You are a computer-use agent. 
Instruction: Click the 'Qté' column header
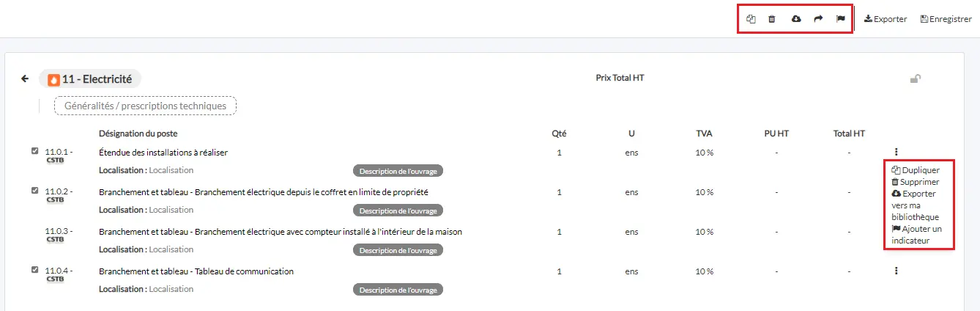click(x=559, y=133)
